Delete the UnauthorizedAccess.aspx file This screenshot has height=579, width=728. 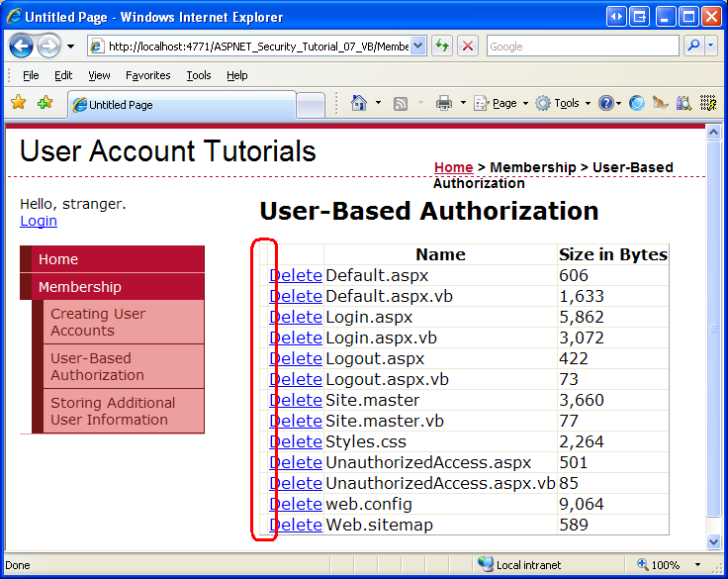[296, 462]
